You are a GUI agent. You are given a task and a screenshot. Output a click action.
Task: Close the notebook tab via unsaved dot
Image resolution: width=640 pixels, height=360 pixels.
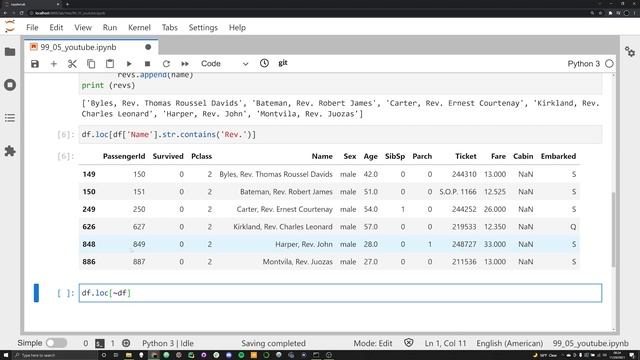click(x=148, y=47)
